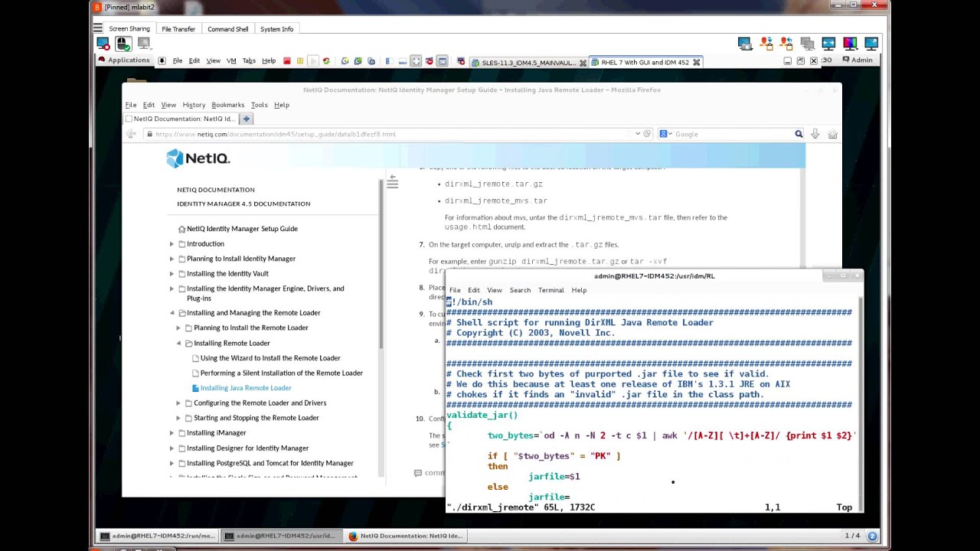Click the 1 / 4 workspace switcher

pos(852,536)
